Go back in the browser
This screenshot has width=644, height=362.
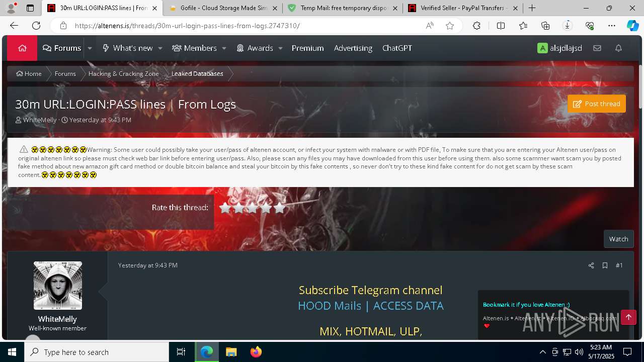tap(14, 26)
